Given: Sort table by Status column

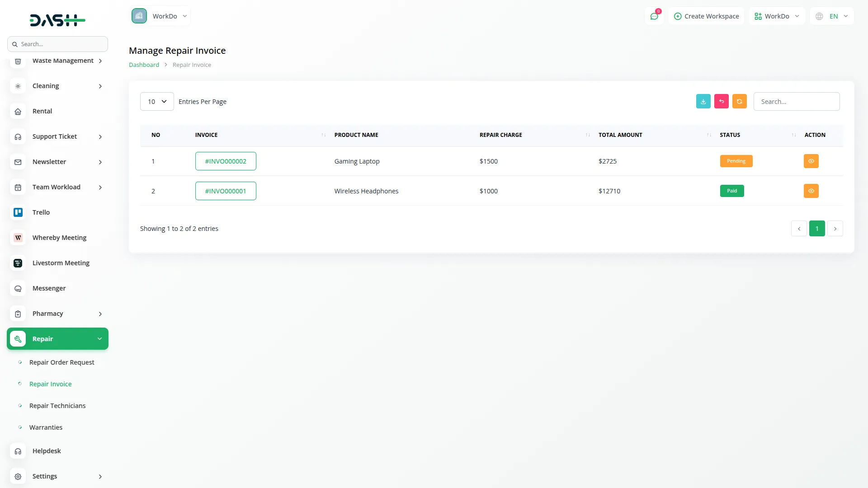Looking at the screenshot, I should click(730, 135).
